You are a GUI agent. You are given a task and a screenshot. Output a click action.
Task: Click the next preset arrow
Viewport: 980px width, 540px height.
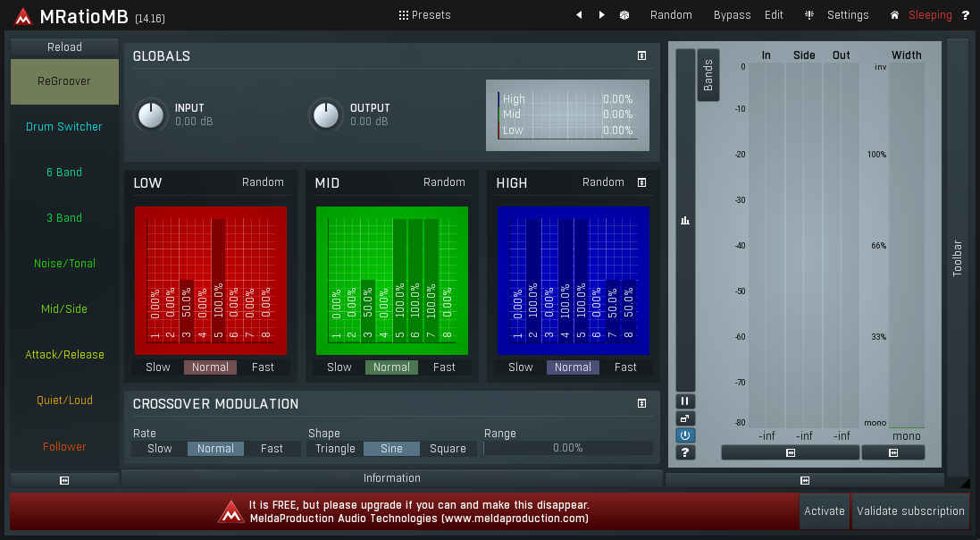pyautogui.click(x=601, y=15)
